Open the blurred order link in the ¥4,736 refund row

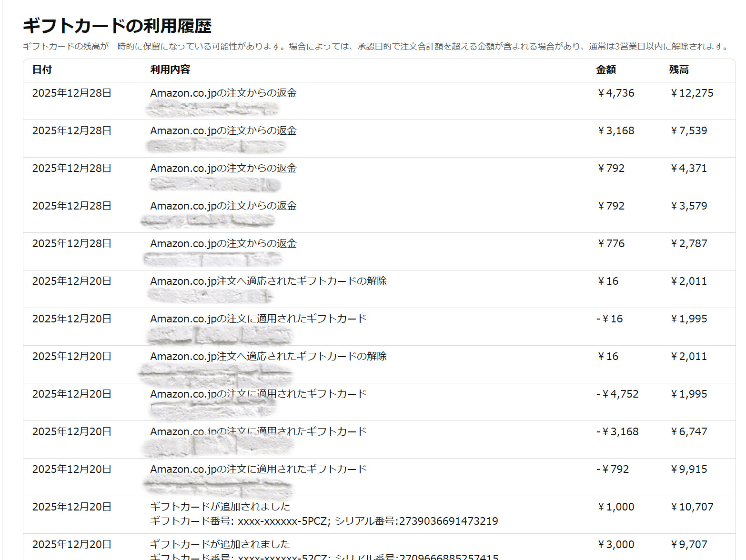pos(212,109)
